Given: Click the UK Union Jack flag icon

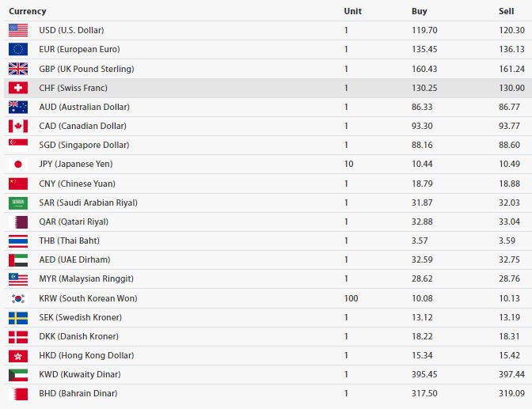Looking at the screenshot, I should [x=18, y=69].
